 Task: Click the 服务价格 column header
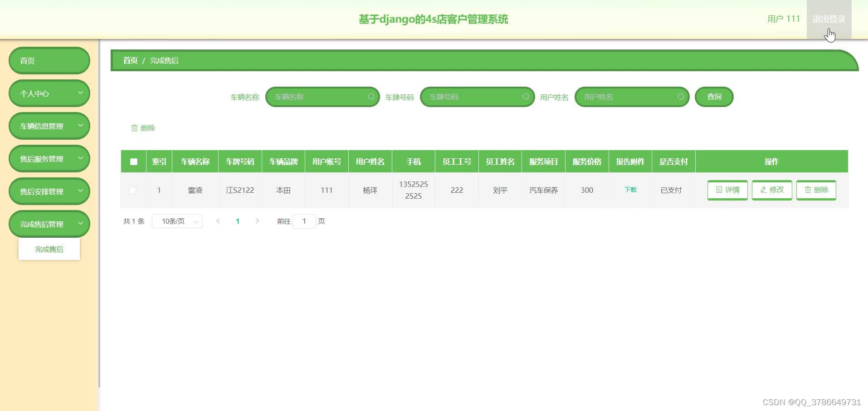(587, 161)
